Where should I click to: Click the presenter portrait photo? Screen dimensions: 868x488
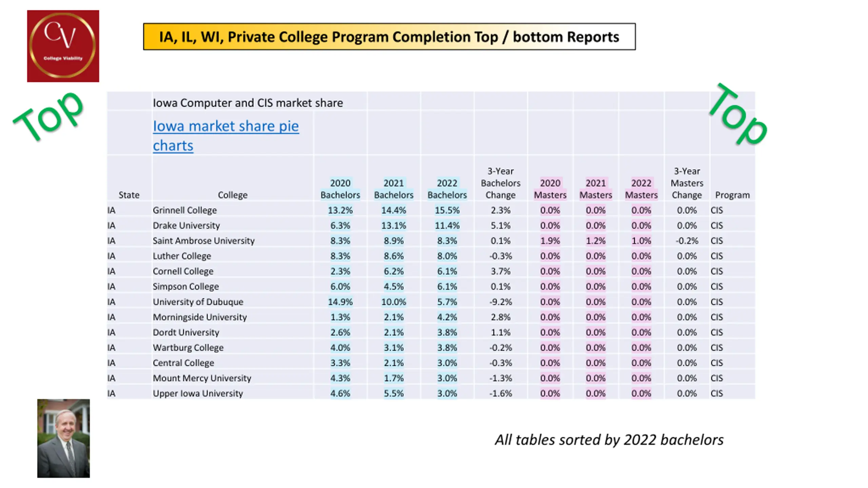tap(63, 438)
